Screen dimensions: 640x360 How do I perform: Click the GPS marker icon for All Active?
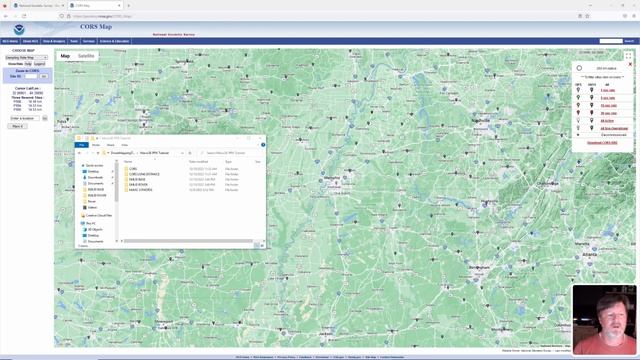pyautogui.click(x=578, y=120)
